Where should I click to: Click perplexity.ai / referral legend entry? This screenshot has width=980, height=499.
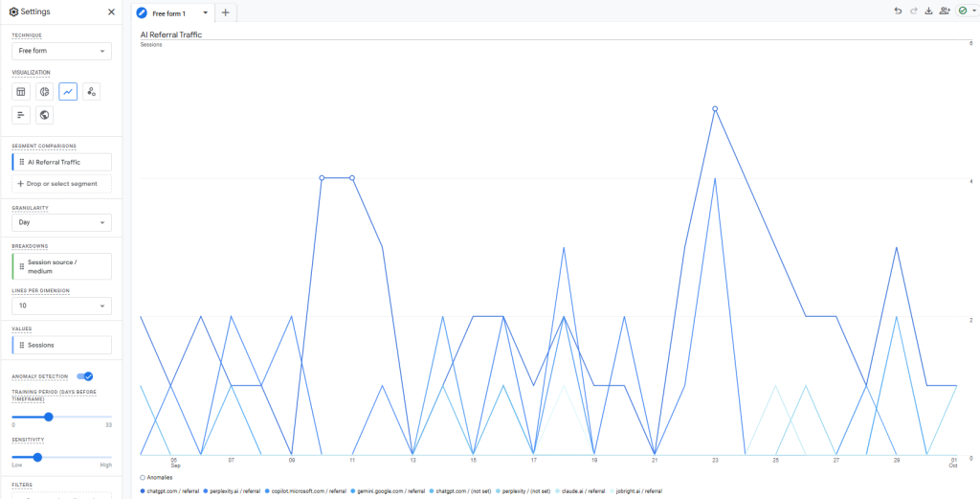[232, 491]
